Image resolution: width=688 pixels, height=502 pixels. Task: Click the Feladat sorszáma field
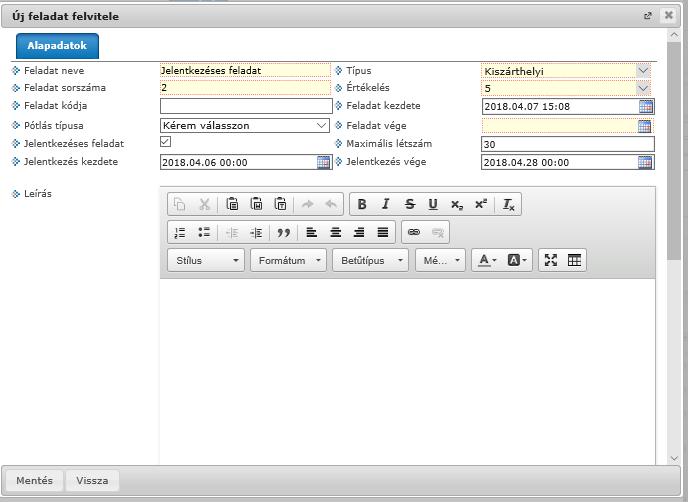[245, 88]
